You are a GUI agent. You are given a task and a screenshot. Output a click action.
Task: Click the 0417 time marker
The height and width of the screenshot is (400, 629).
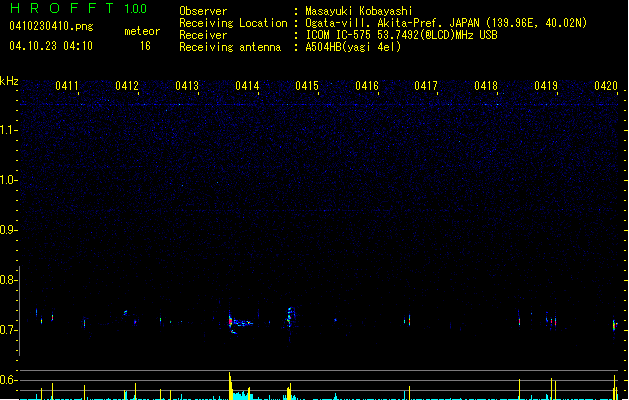[426, 86]
